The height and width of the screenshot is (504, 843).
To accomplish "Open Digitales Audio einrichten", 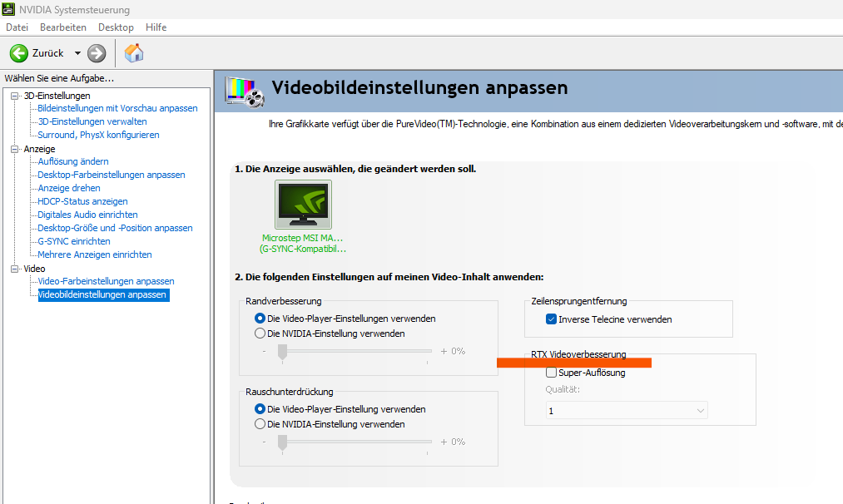I will pyautogui.click(x=87, y=215).
